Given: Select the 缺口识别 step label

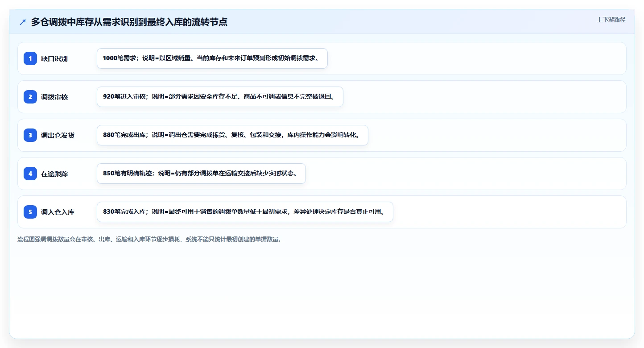Looking at the screenshot, I should click(x=54, y=59).
